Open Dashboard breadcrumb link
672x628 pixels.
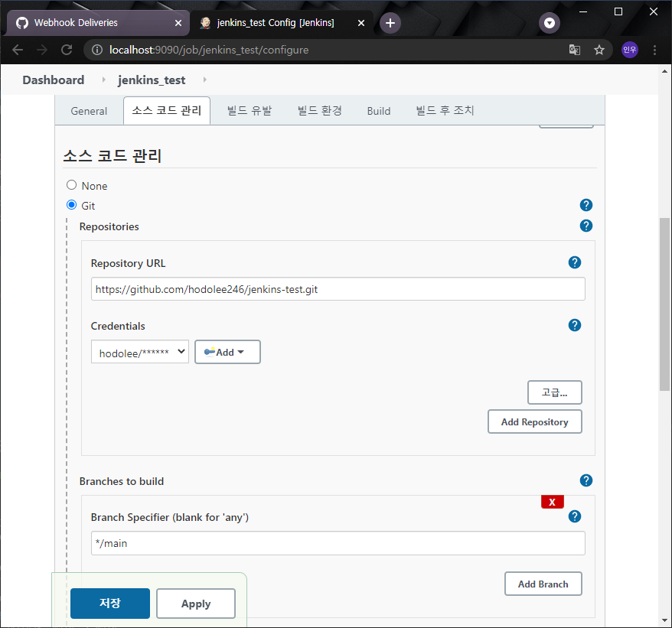[53, 80]
